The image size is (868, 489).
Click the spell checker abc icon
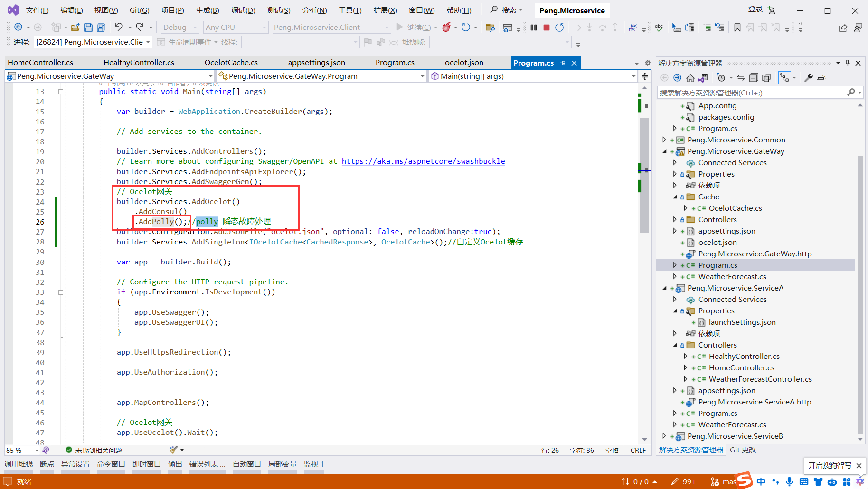(x=659, y=28)
